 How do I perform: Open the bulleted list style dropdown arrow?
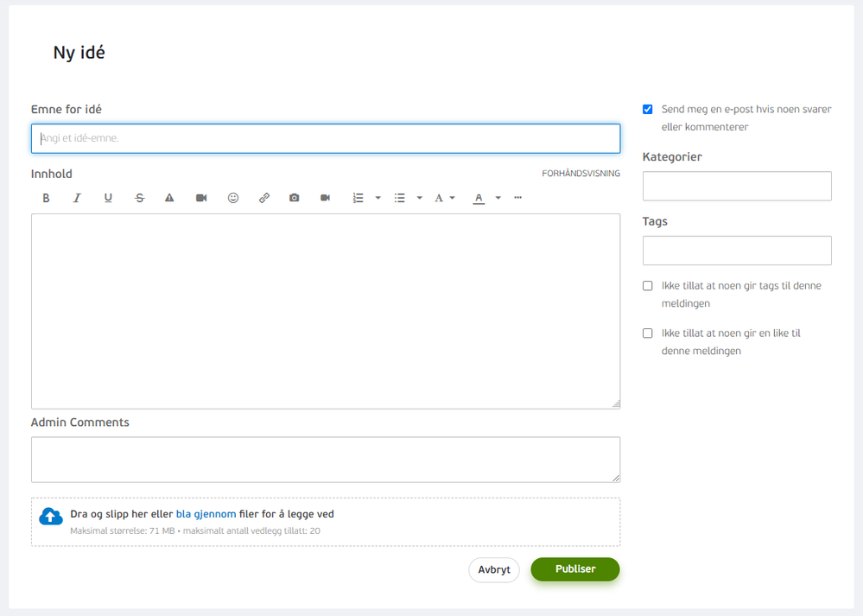[x=419, y=198]
